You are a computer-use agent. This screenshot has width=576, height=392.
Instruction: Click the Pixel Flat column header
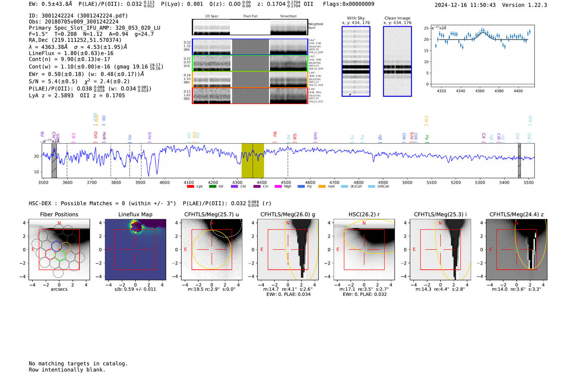(x=250, y=16)
